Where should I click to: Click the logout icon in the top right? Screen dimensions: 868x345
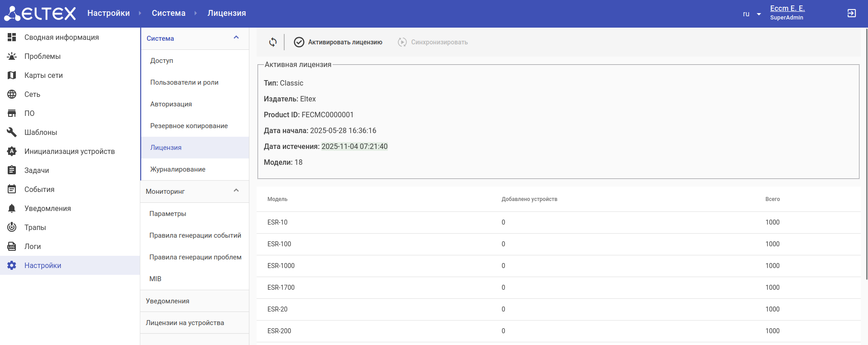click(x=851, y=14)
